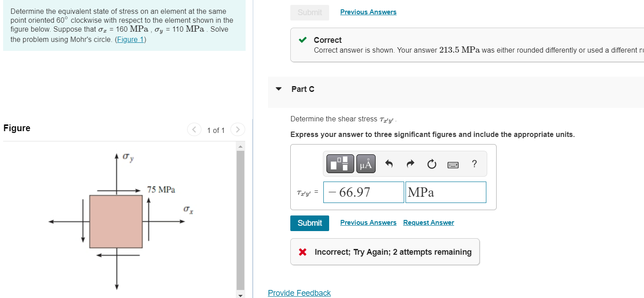This screenshot has height=298, width=644.
Task: Open Previous Answers link beside the grayed-out Submit
Action: [x=368, y=12]
